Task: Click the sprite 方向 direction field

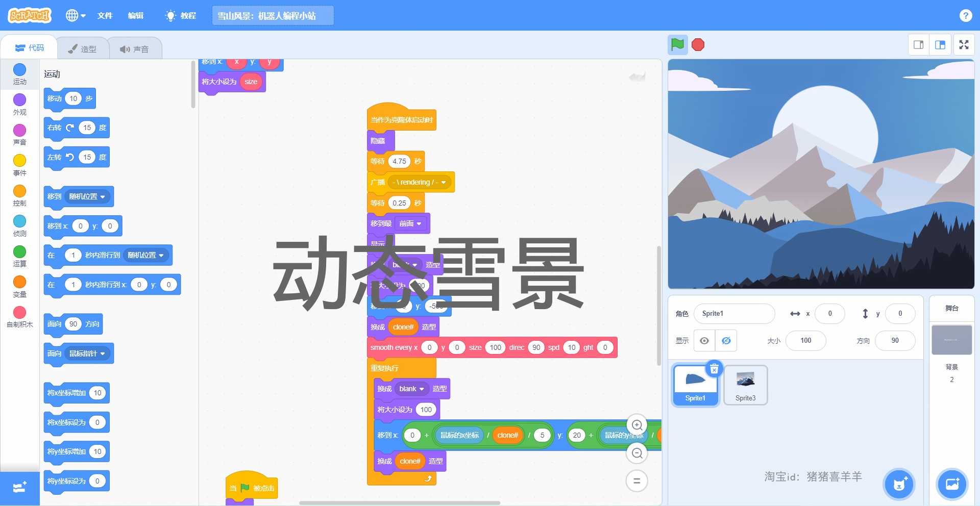Action: coord(895,341)
